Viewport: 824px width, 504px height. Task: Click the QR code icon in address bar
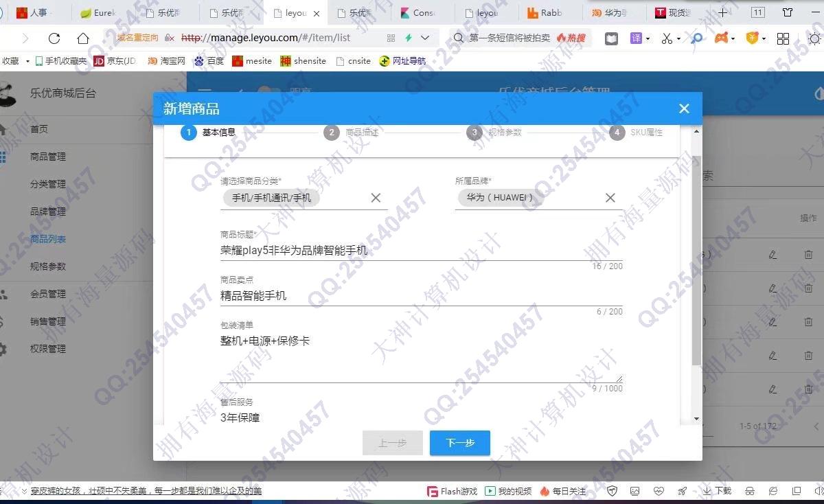[x=391, y=38]
